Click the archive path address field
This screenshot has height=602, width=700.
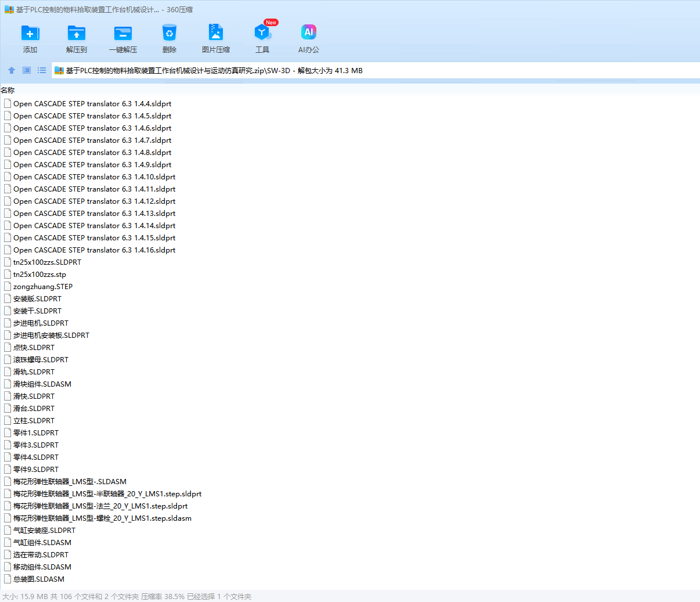tap(376, 70)
